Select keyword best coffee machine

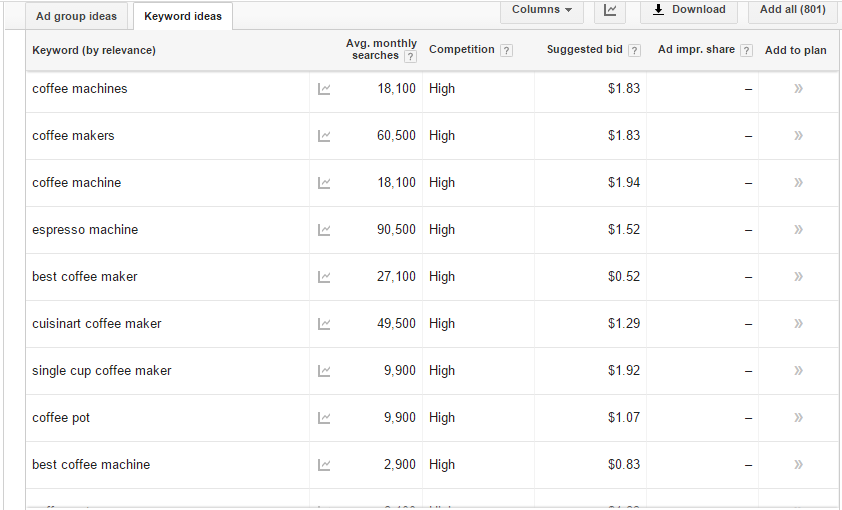point(91,464)
